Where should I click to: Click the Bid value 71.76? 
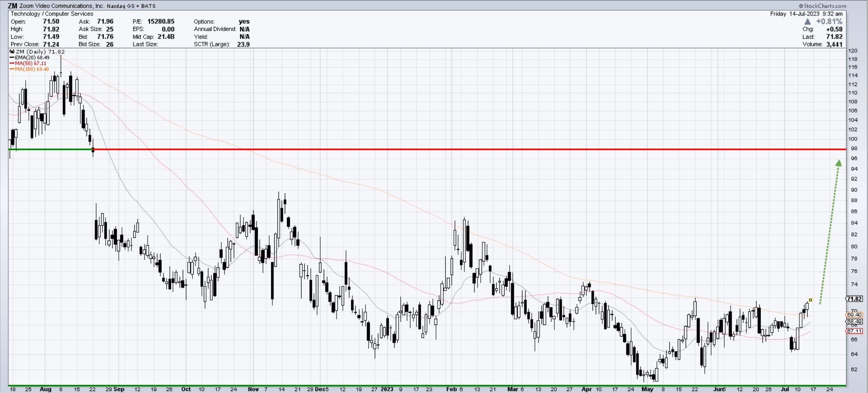105,37
